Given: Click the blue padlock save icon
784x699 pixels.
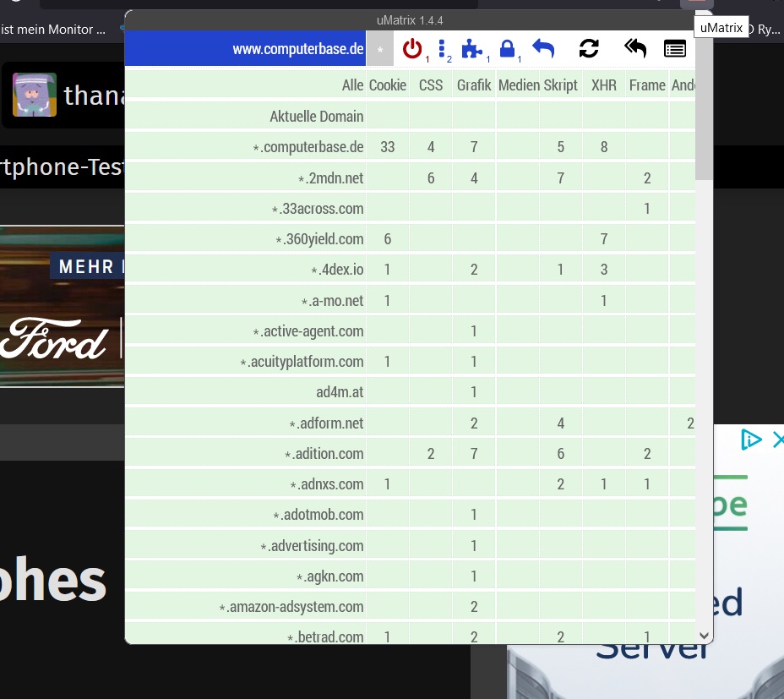Looking at the screenshot, I should [507, 48].
